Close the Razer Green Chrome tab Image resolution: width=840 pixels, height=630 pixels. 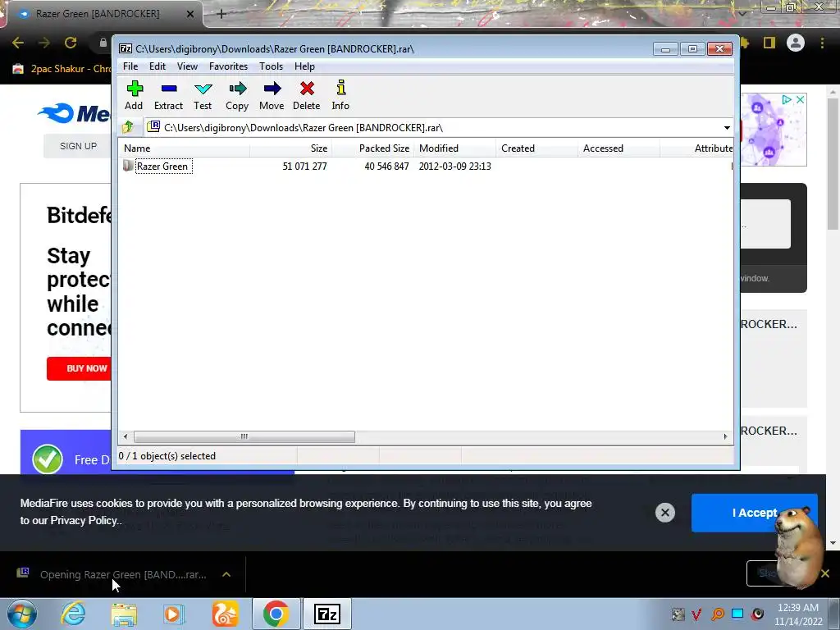[x=190, y=14]
